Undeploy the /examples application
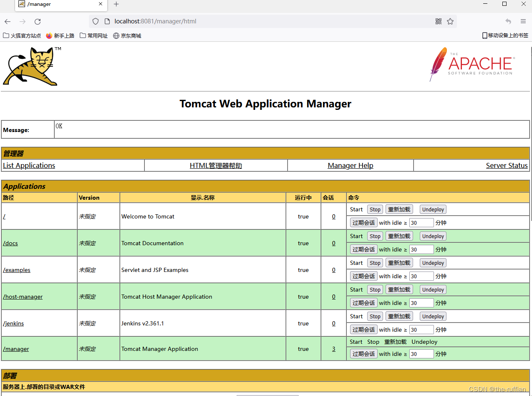This screenshot has height=396, width=532. (433, 263)
